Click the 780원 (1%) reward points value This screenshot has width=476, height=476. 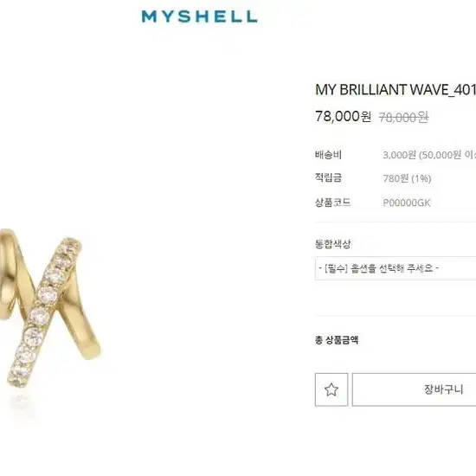point(407,178)
